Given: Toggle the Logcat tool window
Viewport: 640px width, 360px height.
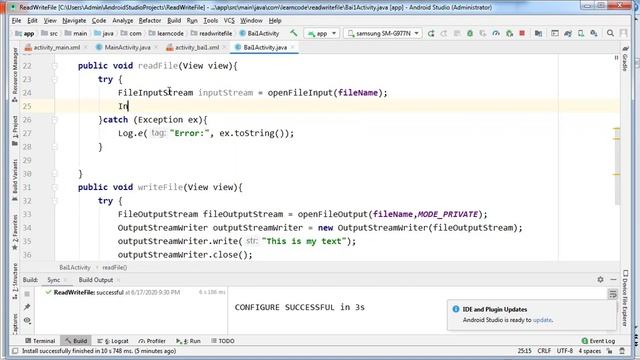Looking at the screenshot, I should click(x=113, y=340).
